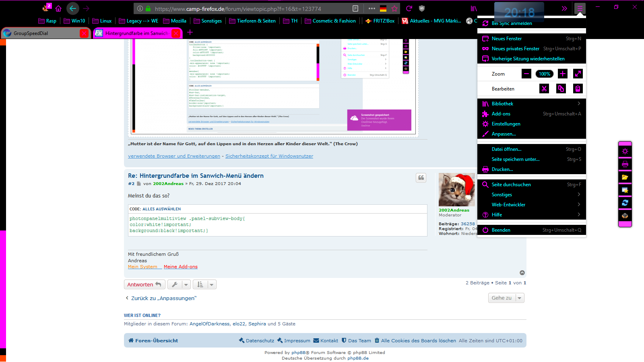Click the URL address bar field
Viewport: 644px width, 362px height.
[x=250, y=8]
